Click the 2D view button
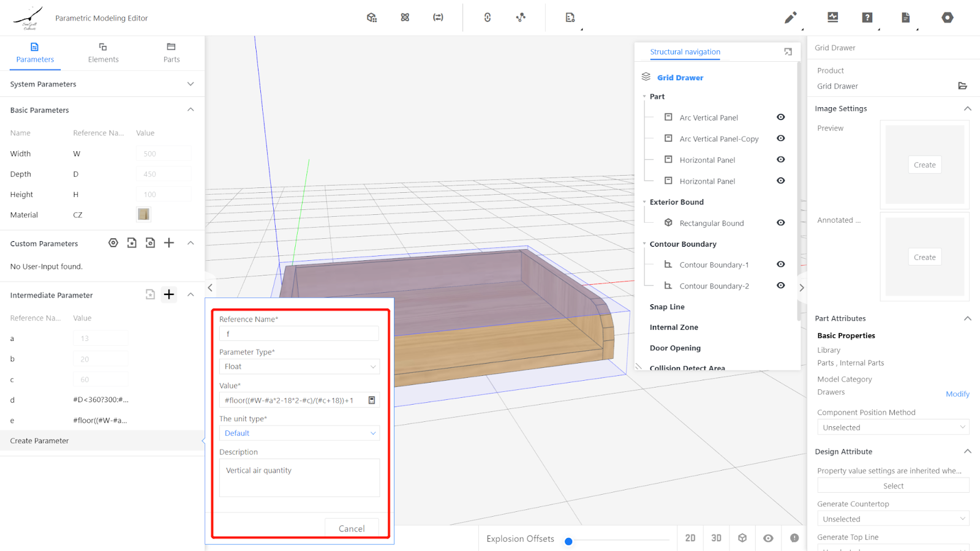Viewport: 980px width, 551px height. (690, 538)
